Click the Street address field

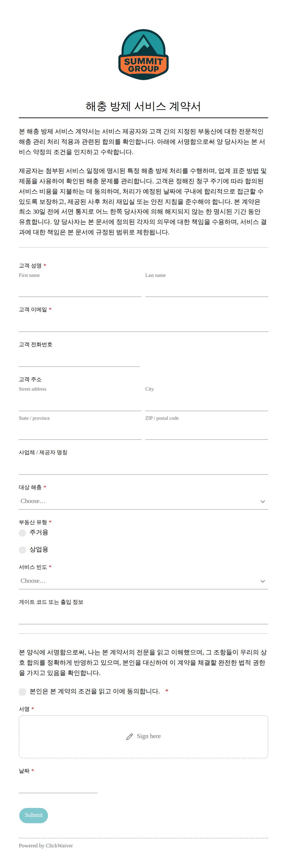tap(80, 403)
